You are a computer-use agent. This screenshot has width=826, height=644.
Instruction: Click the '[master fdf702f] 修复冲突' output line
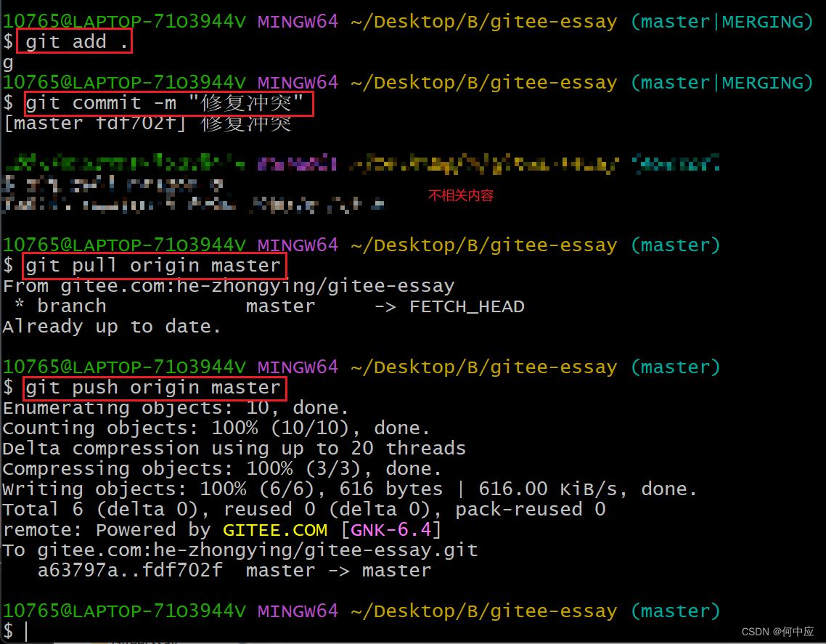[147, 123]
